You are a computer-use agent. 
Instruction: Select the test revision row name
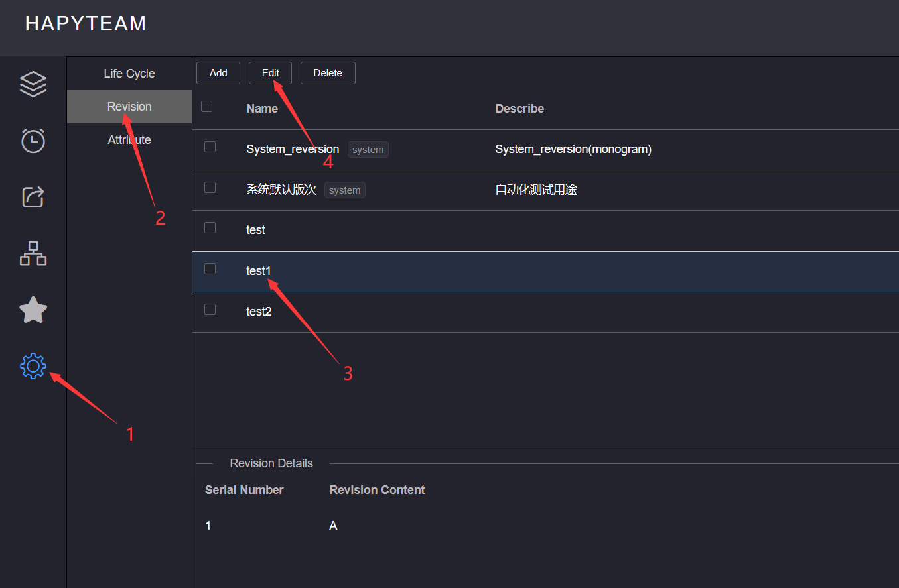pos(255,230)
